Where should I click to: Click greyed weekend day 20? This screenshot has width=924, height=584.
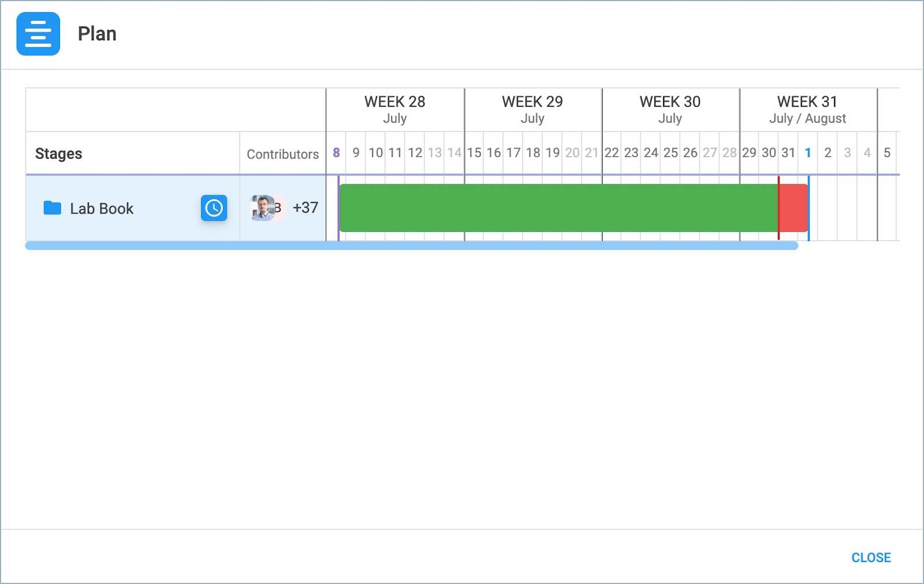pos(572,153)
